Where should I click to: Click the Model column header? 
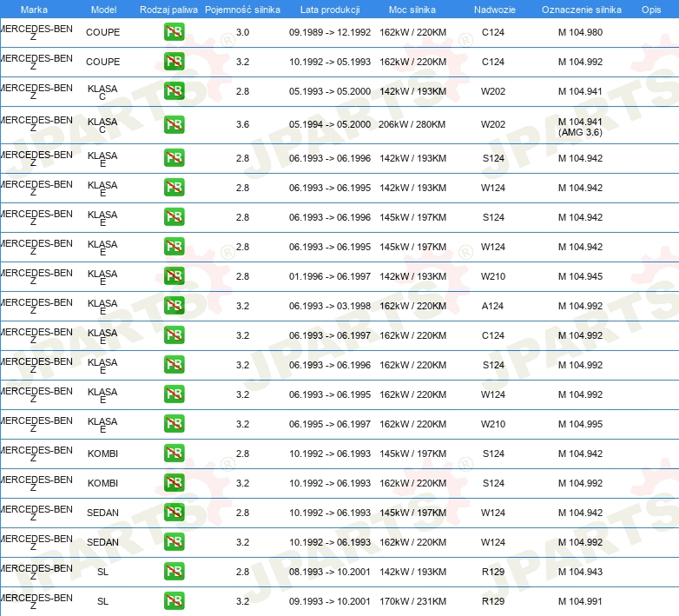[103, 10]
